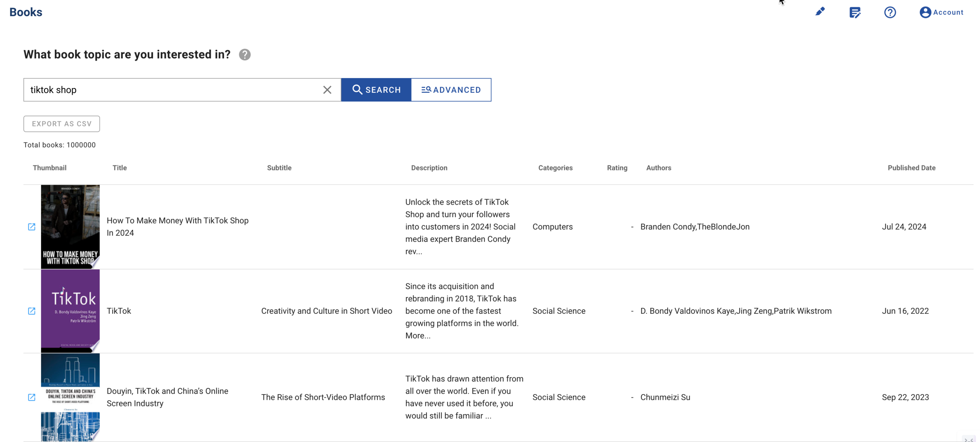Image resolution: width=980 pixels, height=442 pixels.
Task: Open ADVANCED search options
Action: pyautogui.click(x=451, y=90)
